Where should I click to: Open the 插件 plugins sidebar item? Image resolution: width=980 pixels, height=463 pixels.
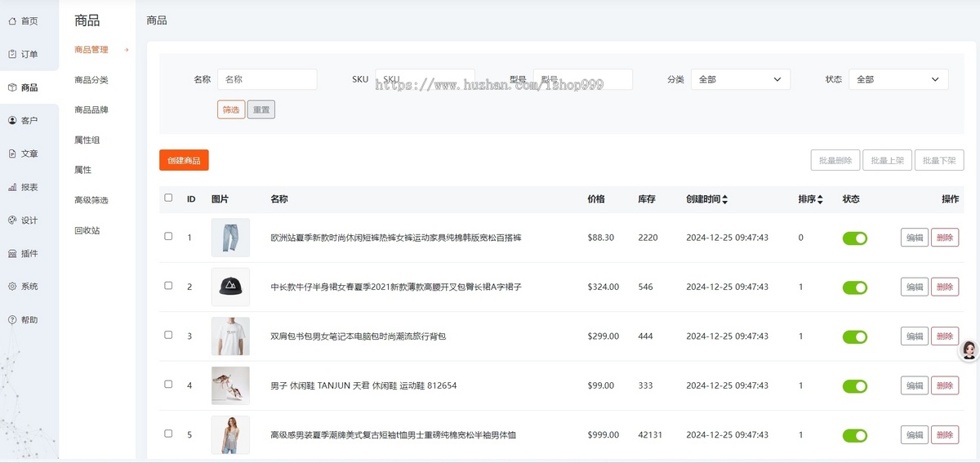coord(24,253)
